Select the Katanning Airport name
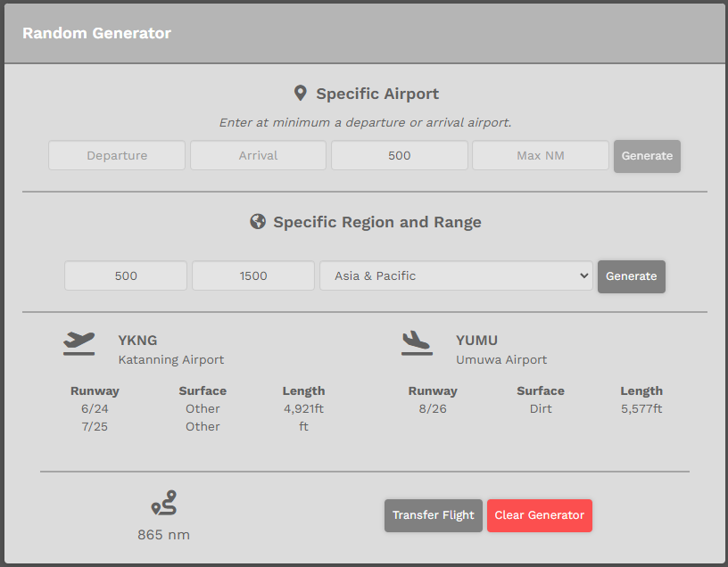This screenshot has height=567, width=728. 171,359
